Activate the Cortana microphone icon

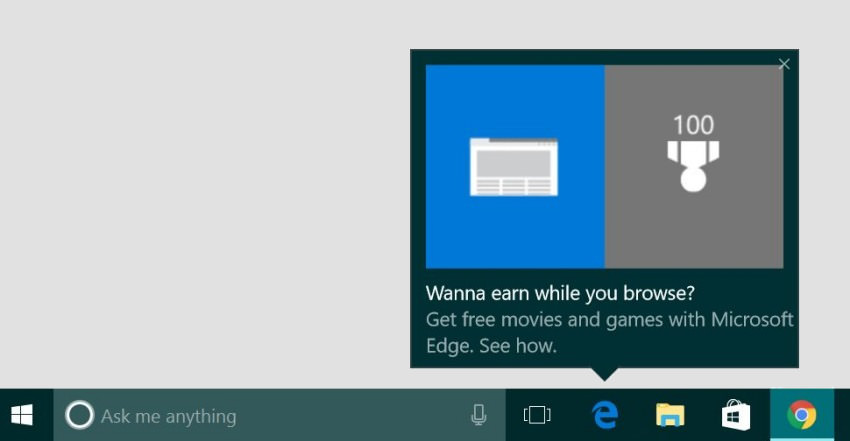[x=479, y=415]
